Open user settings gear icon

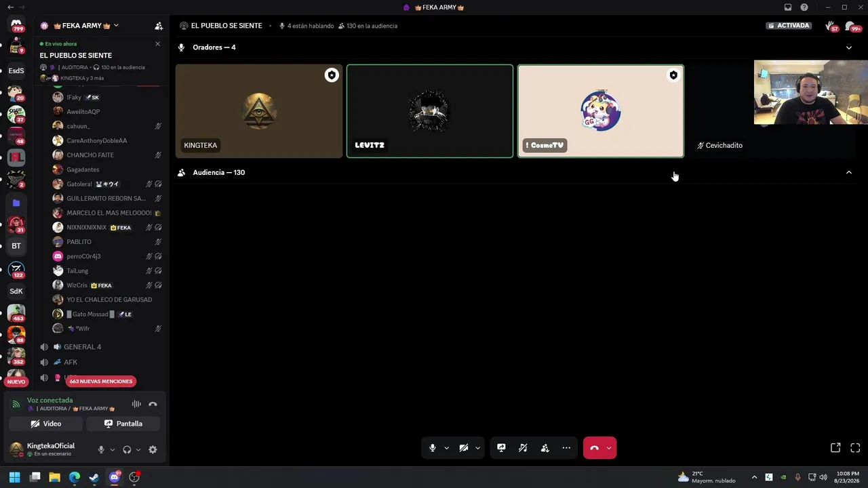pyautogui.click(x=153, y=449)
